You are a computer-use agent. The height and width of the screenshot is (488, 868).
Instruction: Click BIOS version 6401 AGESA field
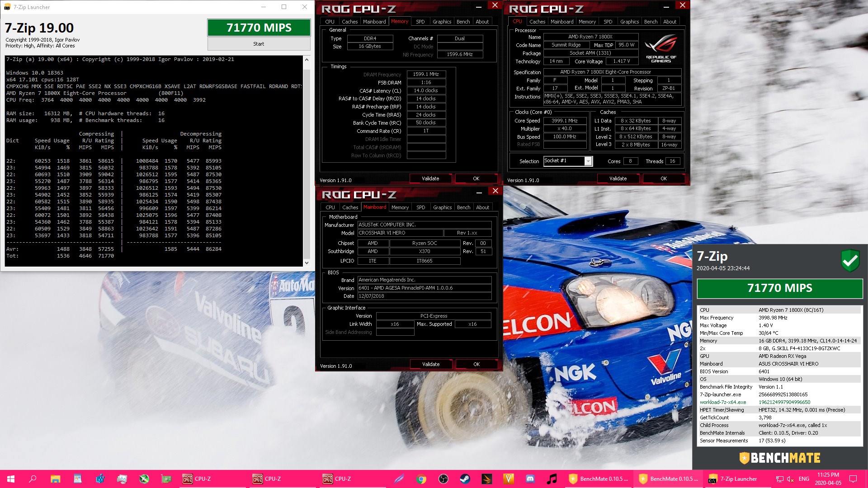425,288
